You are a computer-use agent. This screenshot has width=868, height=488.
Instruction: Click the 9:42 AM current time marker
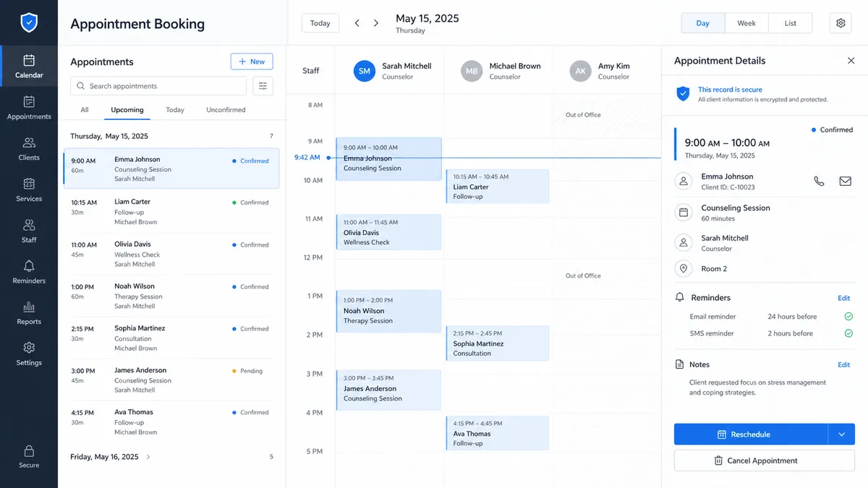coord(307,157)
